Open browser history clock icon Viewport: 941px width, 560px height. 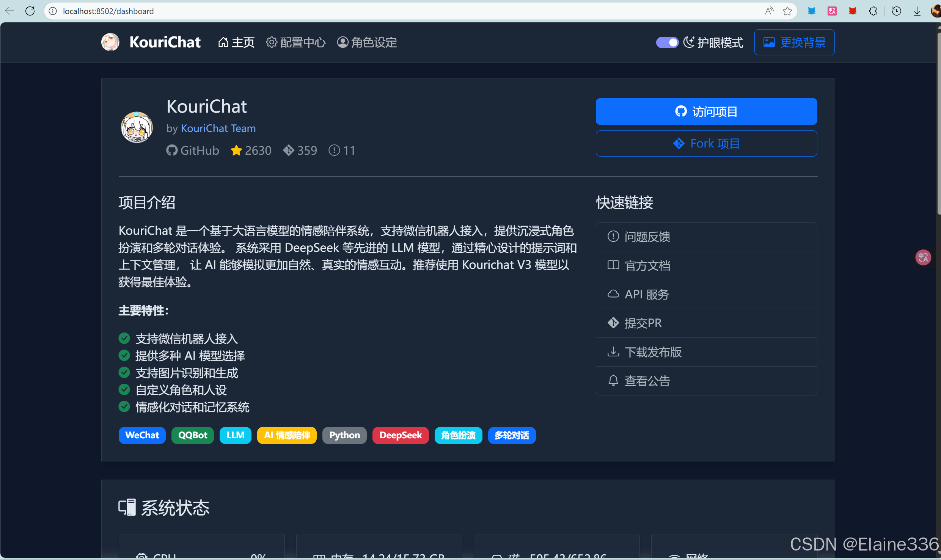click(897, 11)
